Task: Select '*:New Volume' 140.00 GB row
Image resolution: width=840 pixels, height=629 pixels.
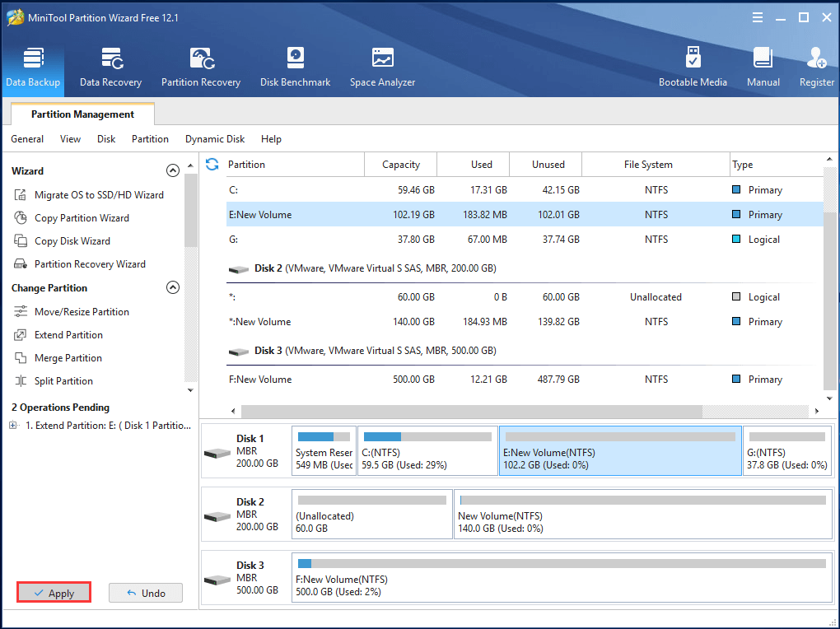Action: click(525, 322)
